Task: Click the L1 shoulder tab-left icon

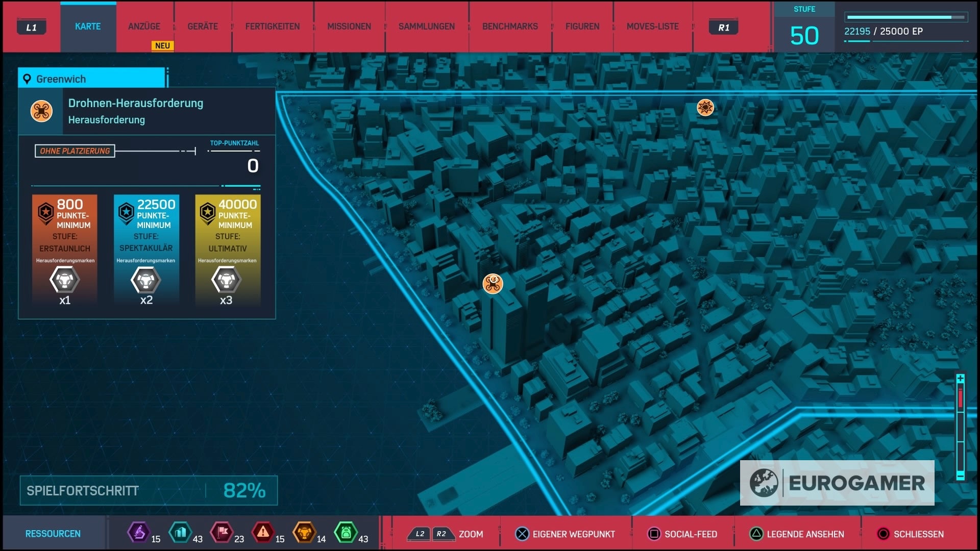Action: [x=32, y=27]
